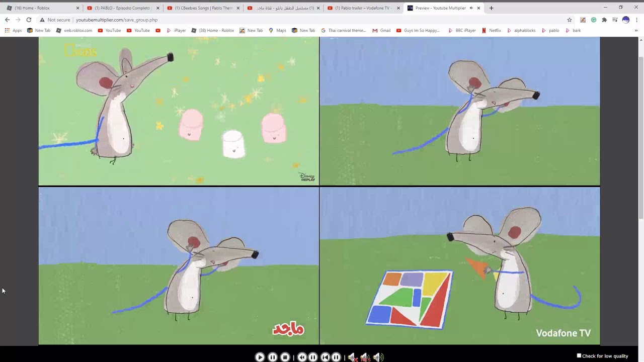Expand the bookmarks overflow chevron
The width and height of the screenshot is (644, 362).
636,31
